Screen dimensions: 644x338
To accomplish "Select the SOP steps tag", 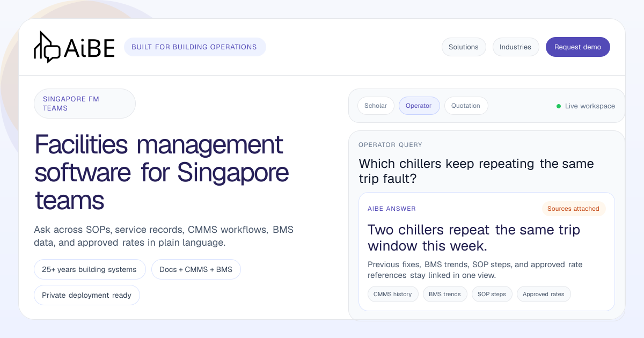I will coord(492,294).
